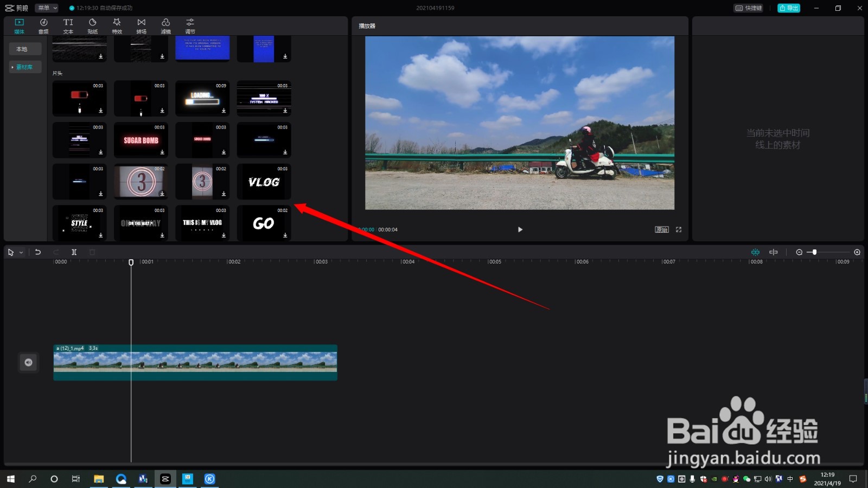The height and width of the screenshot is (488, 868).
Task: Download the SYSTEM HACKED intro clip
Action: click(285, 111)
